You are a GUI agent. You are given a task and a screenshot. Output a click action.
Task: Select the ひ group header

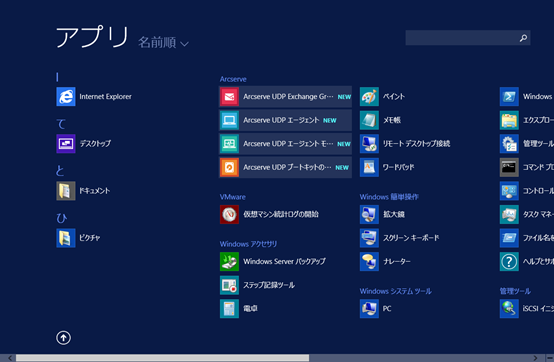(61, 218)
